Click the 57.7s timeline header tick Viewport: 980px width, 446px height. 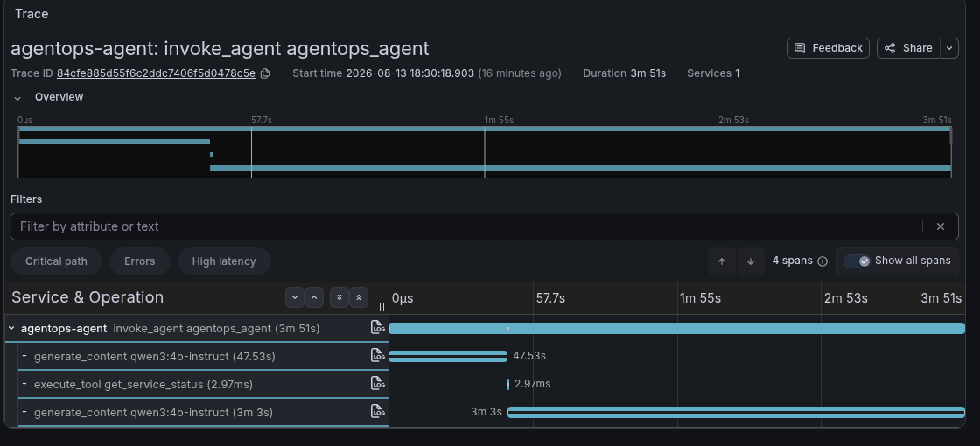pyautogui.click(x=550, y=298)
